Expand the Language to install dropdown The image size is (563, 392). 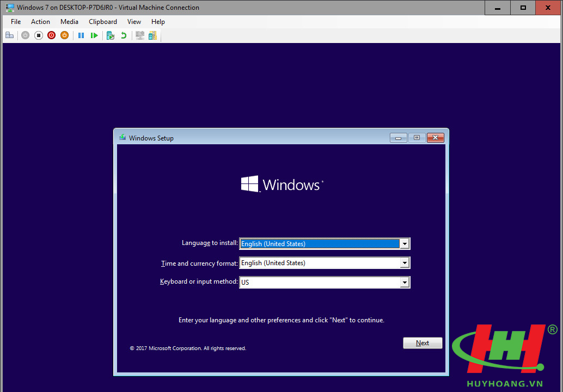pos(405,244)
